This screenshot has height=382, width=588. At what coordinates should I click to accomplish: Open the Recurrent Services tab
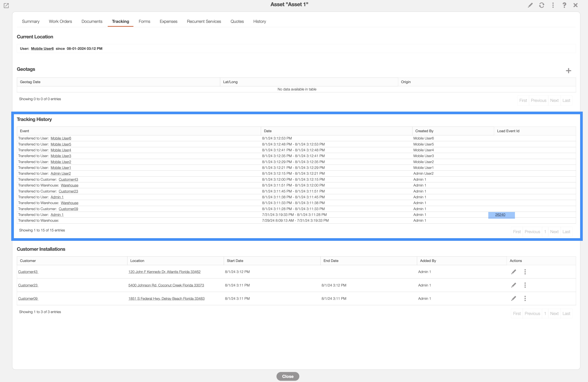(x=204, y=22)
